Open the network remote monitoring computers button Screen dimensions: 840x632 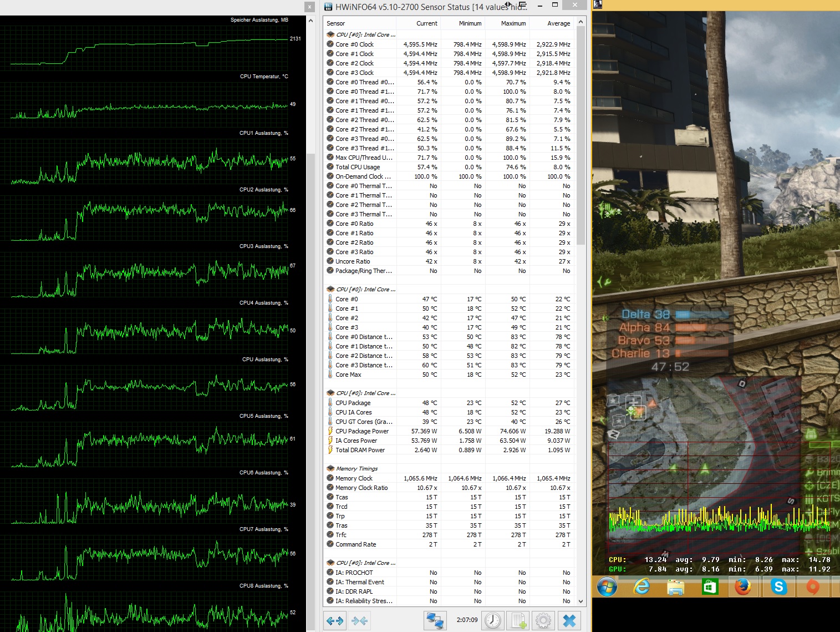[435, 620]
